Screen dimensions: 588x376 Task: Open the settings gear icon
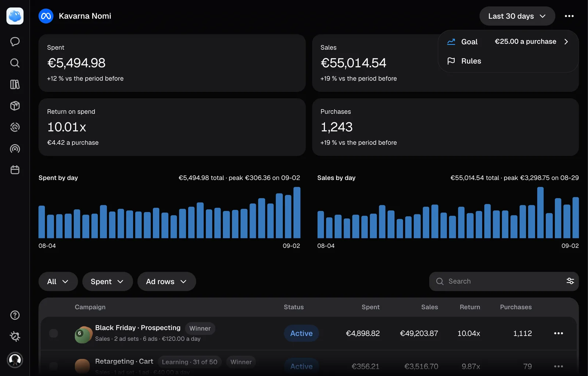pos(15,336)
